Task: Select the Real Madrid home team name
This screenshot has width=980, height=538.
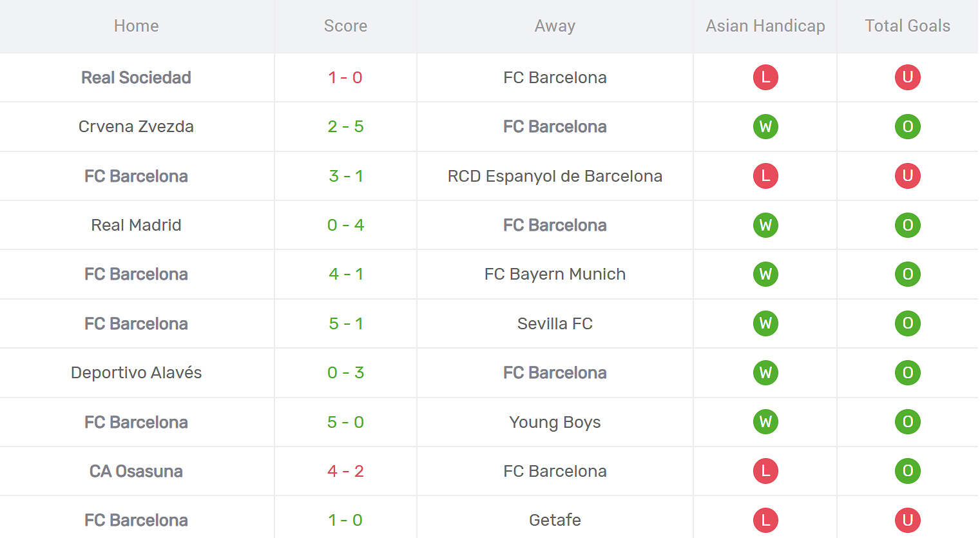Action: pyautogui.click(x=136, y=226)
